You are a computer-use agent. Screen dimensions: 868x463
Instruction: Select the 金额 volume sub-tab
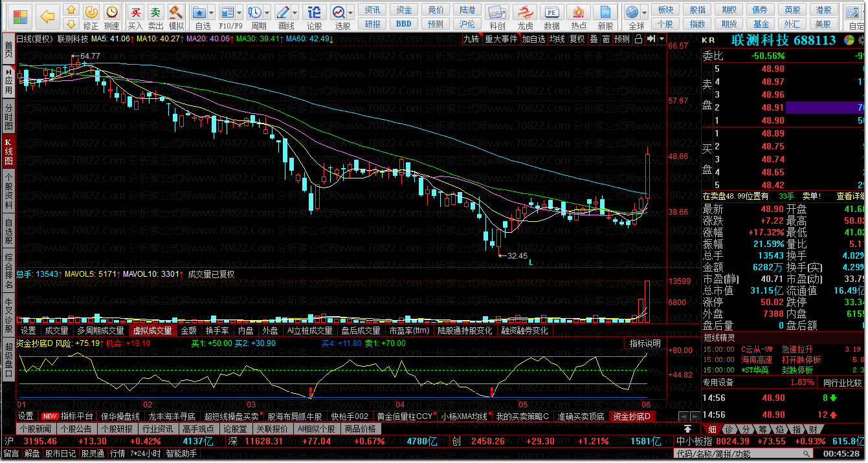[189, 330]
